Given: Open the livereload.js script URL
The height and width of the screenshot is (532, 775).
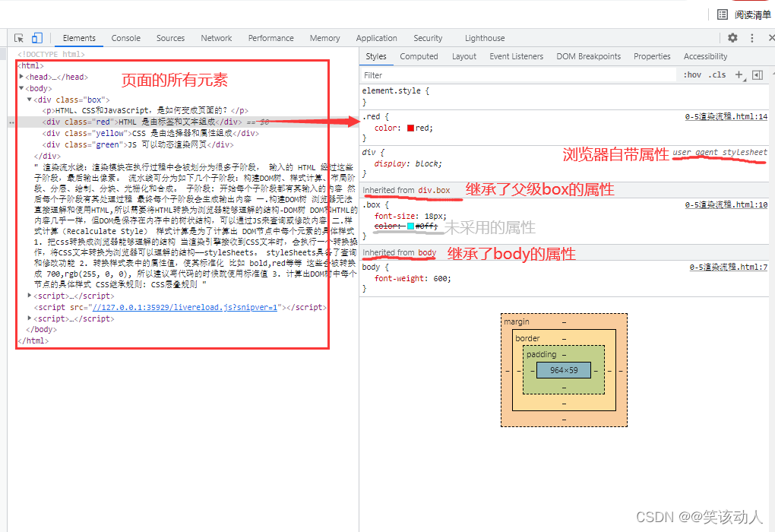Looking at the screenshot, I should [x=185, y=307].
